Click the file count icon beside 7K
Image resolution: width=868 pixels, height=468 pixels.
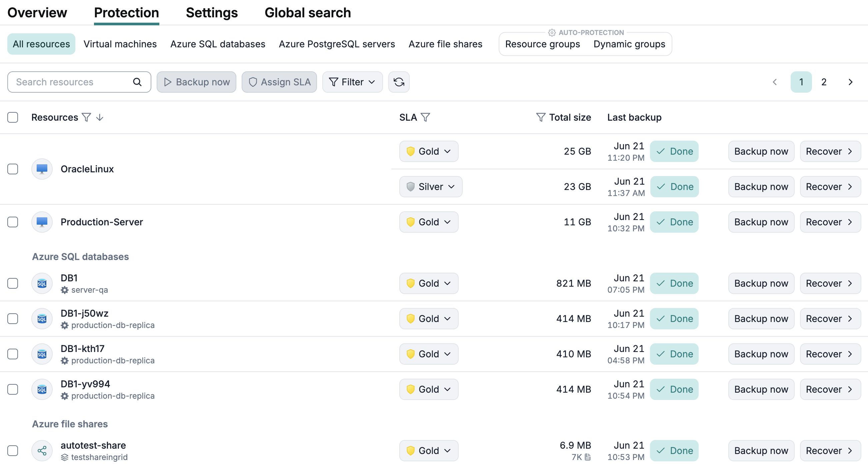(588, 457)
